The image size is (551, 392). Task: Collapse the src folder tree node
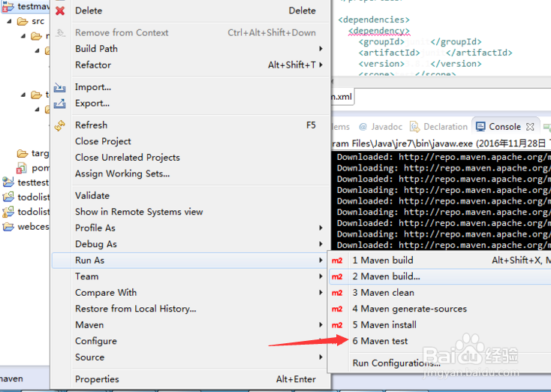point(10,22)
